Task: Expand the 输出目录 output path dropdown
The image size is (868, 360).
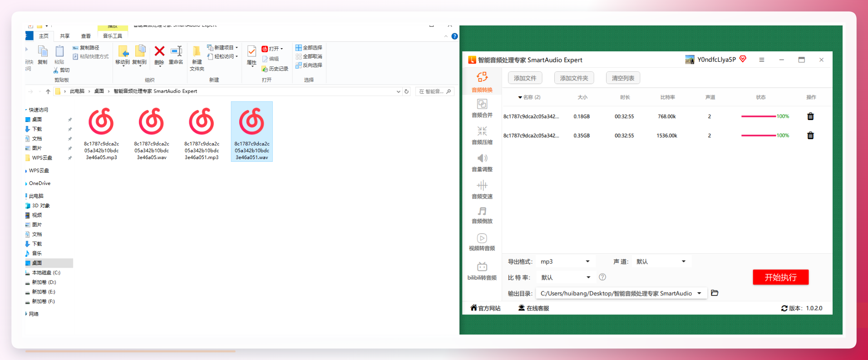Action: [699, 293]
